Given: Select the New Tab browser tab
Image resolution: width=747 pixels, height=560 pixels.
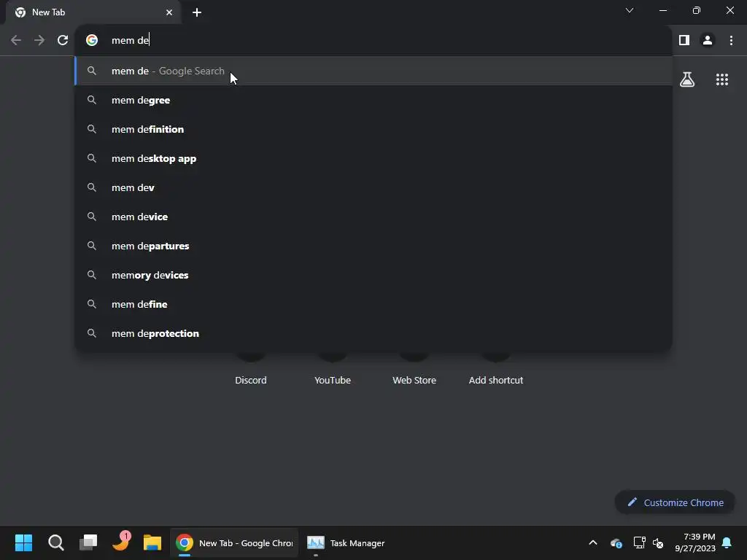Looking at the screenshot, I should pos(93,12).
